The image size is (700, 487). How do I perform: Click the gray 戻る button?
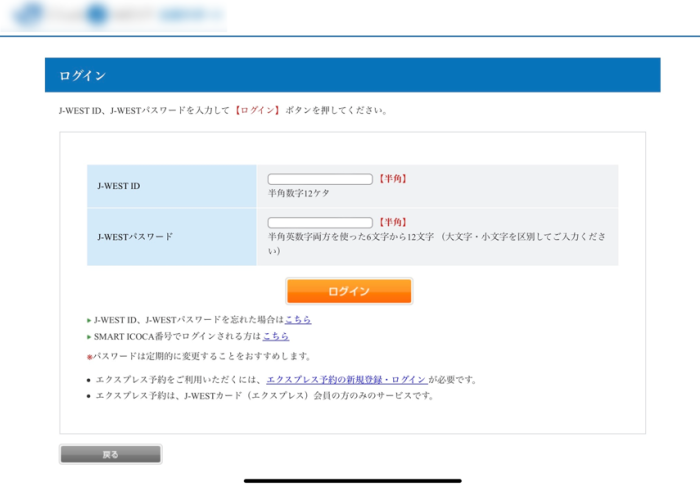coord(110,454)
